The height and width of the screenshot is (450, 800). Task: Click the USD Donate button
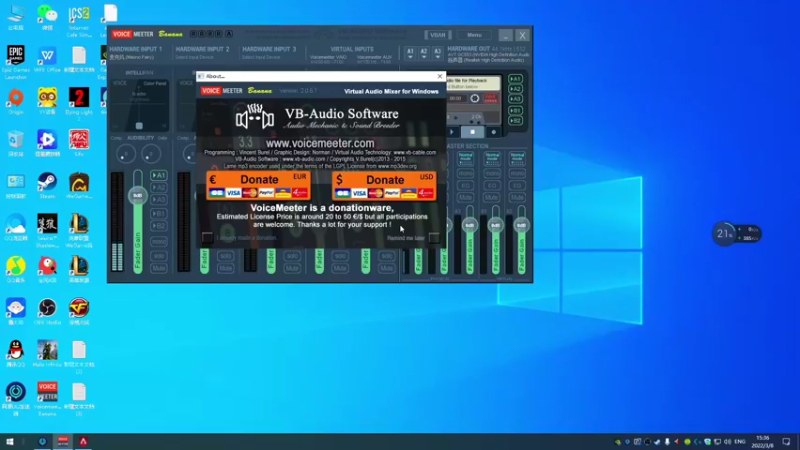pyautogui.click(x=384, y=185)
